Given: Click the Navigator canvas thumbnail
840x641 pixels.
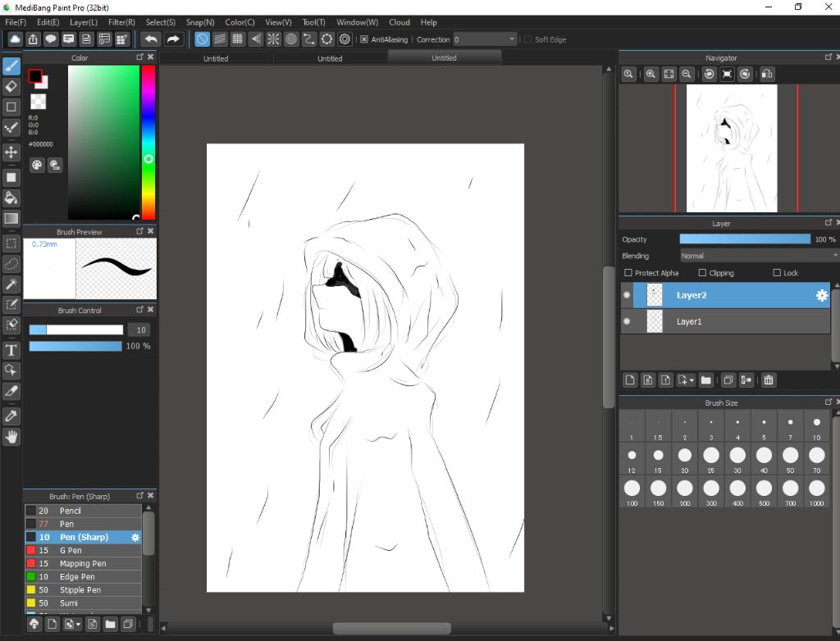Looking at the screenshot, I should pos(732,148).
